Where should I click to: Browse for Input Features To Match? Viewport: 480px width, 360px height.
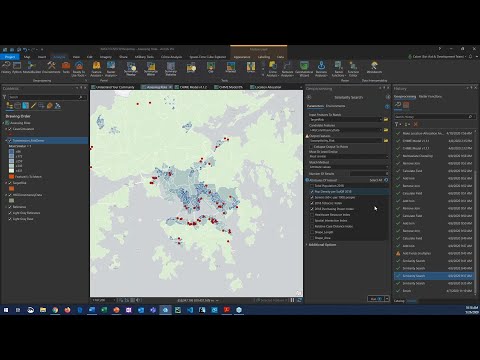386,119
